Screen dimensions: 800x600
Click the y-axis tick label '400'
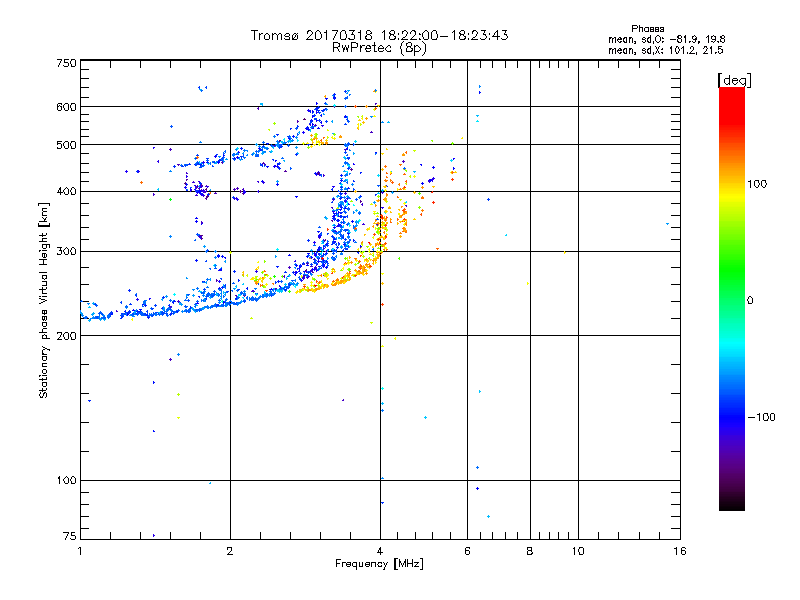point(66,192)
